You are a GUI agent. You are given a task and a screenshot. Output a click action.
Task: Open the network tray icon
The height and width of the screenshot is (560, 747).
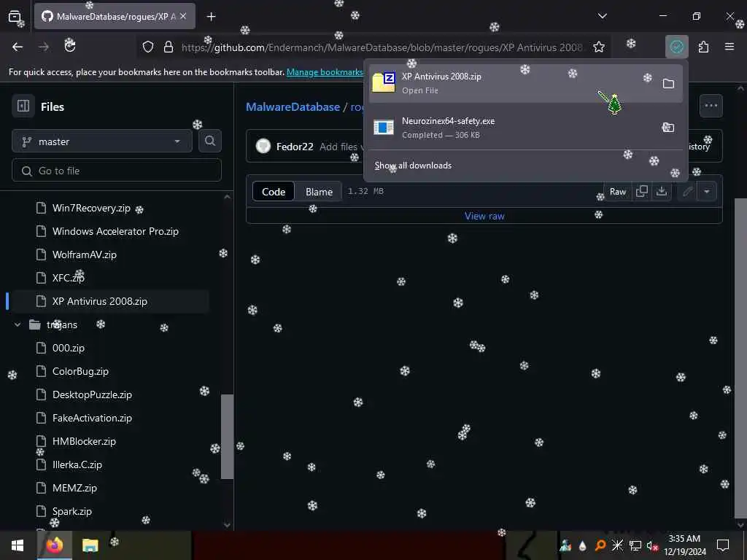point(635,545)
